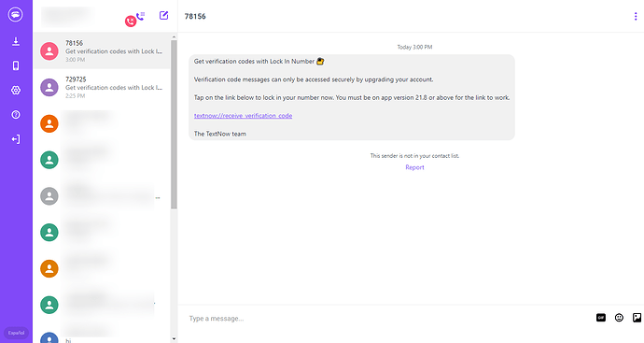Click the 78156 header title

pos(195,17)
